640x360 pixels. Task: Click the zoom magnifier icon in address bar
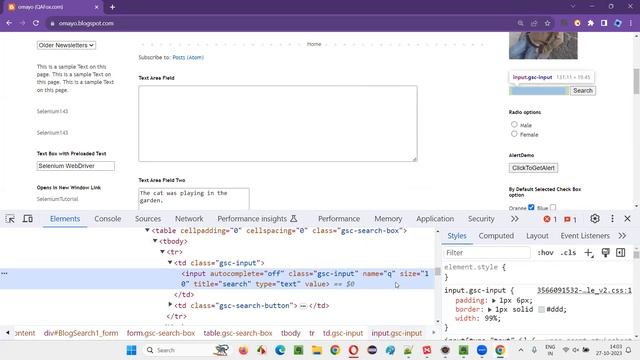[x=520, y=23]
